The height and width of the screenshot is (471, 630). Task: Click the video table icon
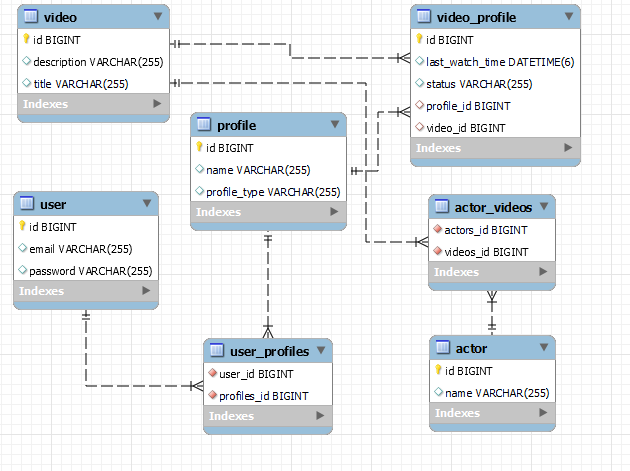point(31,16)
